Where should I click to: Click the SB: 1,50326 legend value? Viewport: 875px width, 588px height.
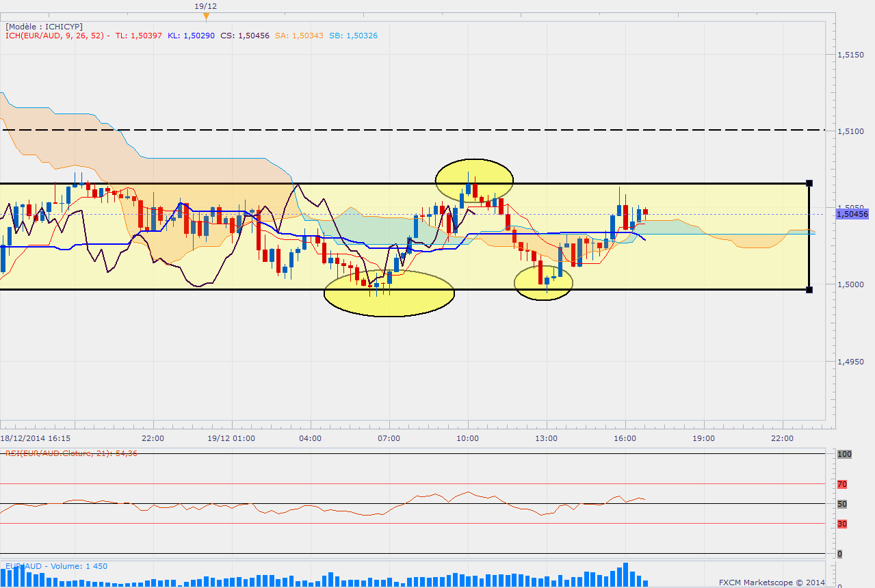pyautogui.click(x=352, y=36)
